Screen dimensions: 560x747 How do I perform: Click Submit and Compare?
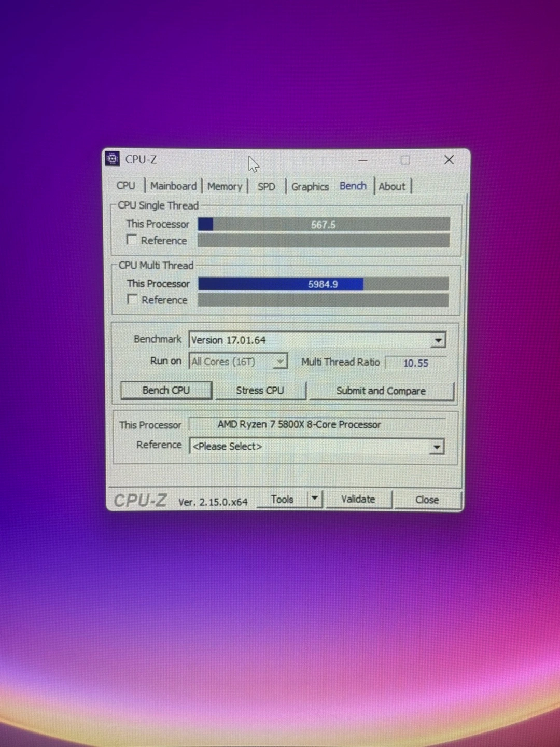click(x=381, y=391)
